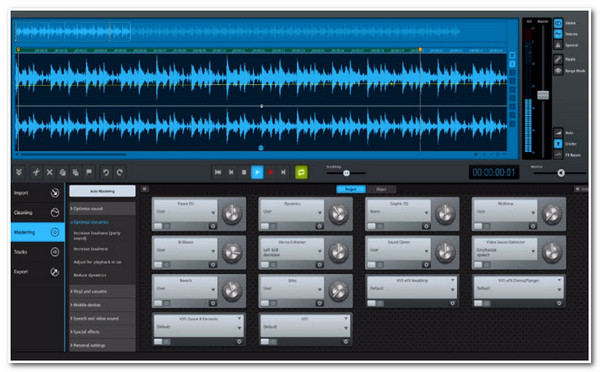
Task: Select the Range Mode eye icon
Action: [558, 70]
